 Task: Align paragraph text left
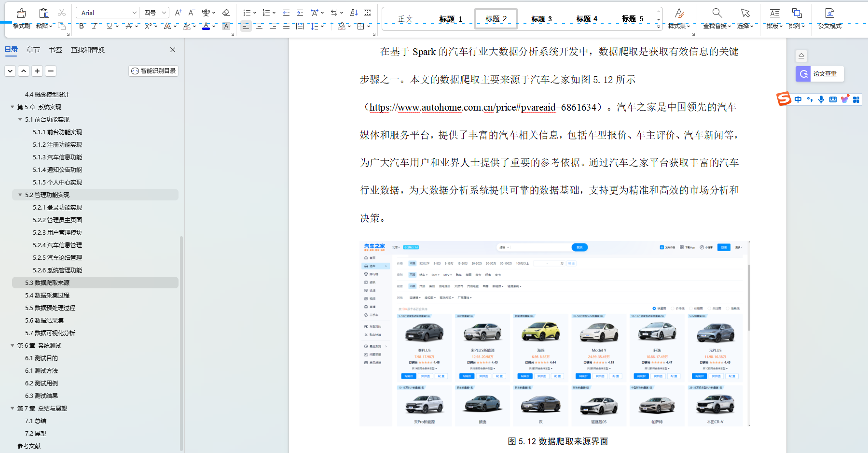tap(246, 26)
